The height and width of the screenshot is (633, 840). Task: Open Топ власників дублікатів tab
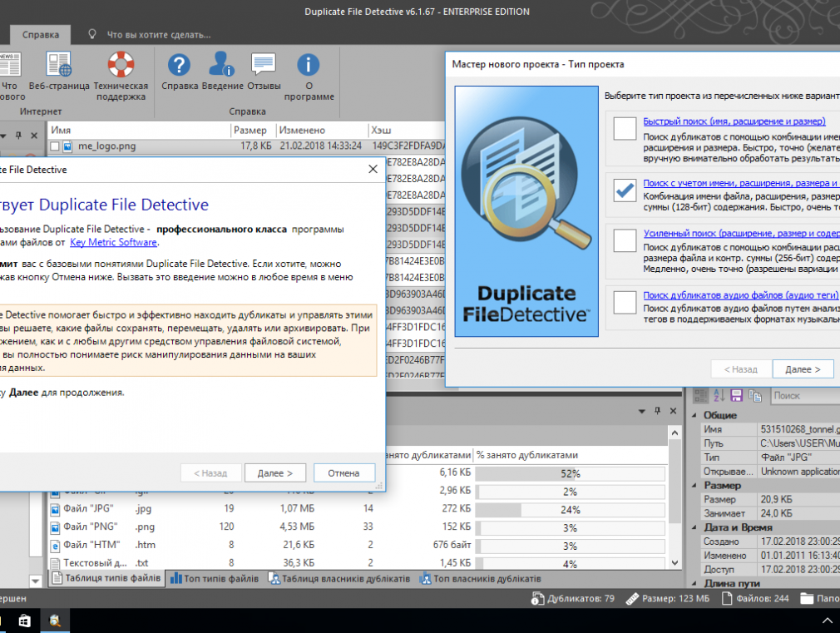click(x=481, y=579)
